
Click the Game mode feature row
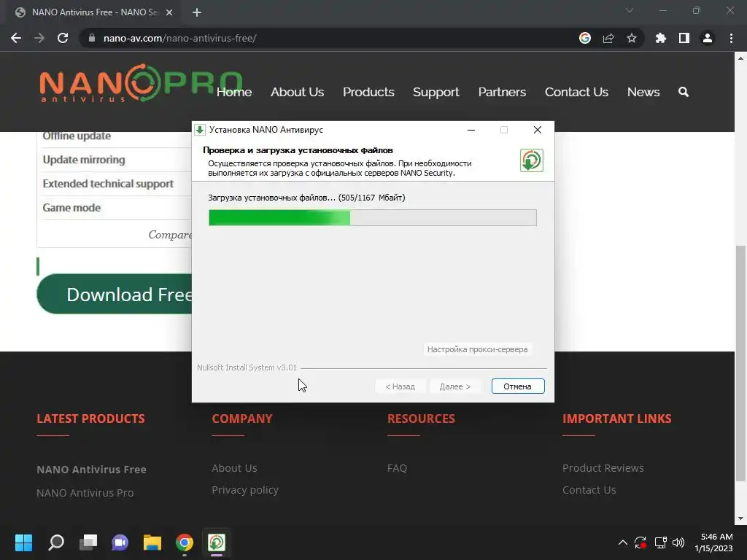pyautogui.click(x=115, y=208)
